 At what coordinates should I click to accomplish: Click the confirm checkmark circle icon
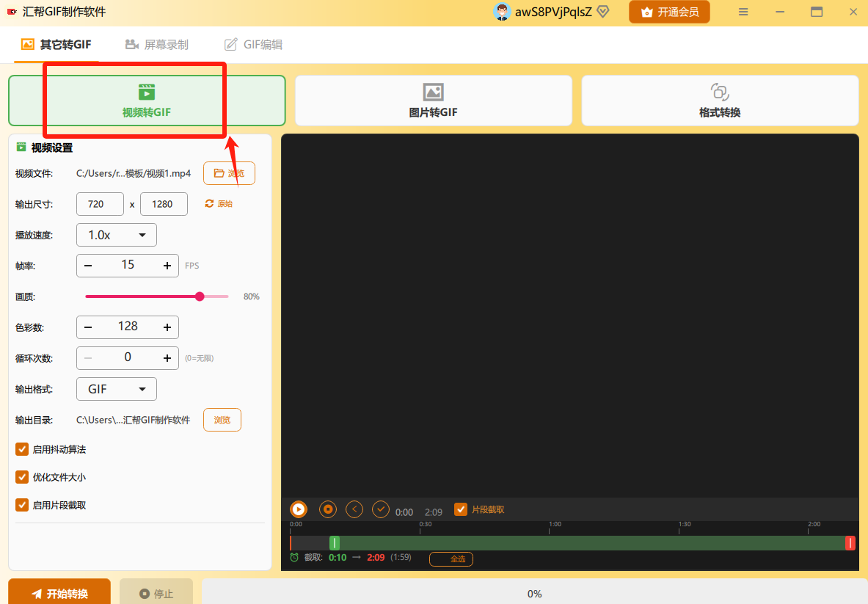coord(381,509)
